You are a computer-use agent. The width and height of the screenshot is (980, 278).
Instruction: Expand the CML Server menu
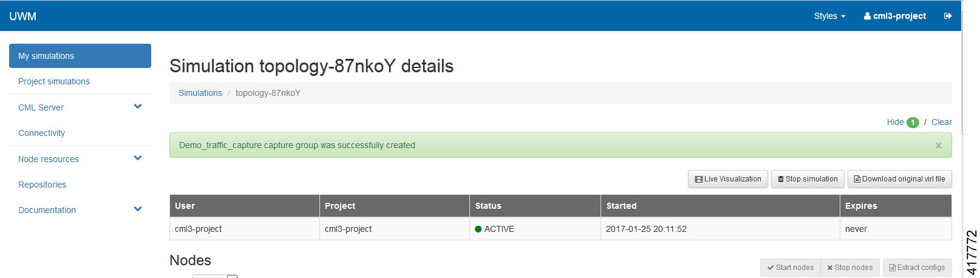click(138, 107)
